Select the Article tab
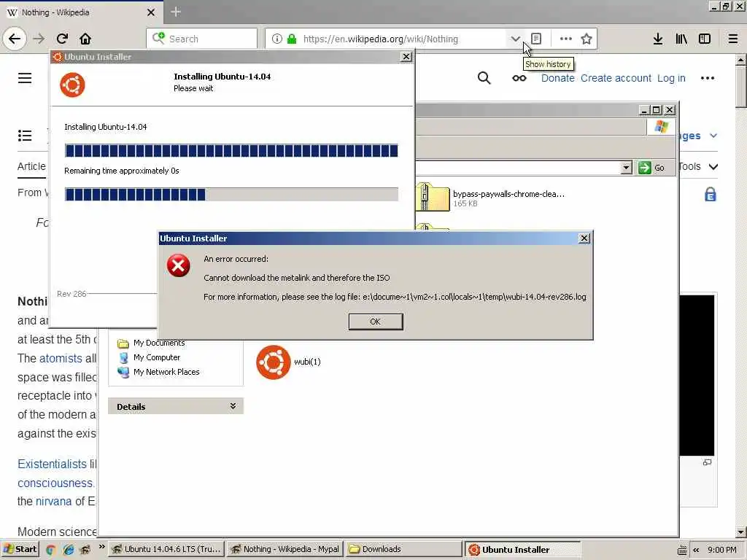The width and height of the screenshot is (747, 560). point(32,166)
